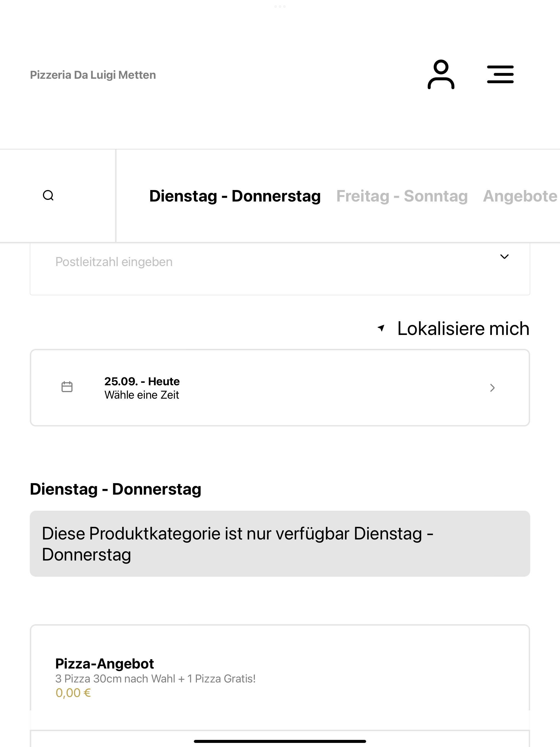Expand the Postleitzahl dropdown chevron
Viewport: 560px width, 747px height.
coord(504,257)
